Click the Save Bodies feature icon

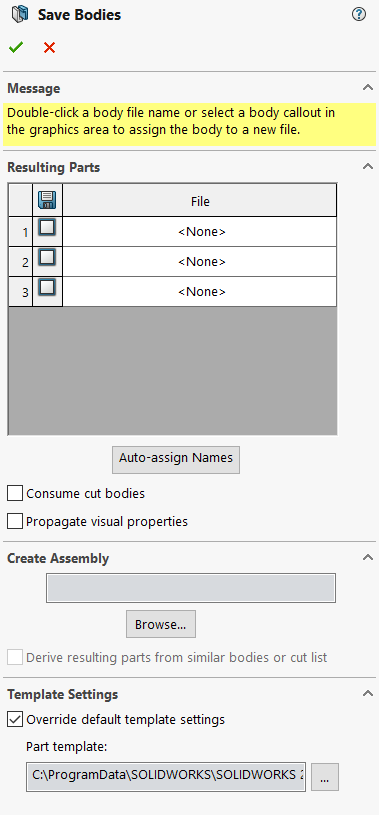20,15
